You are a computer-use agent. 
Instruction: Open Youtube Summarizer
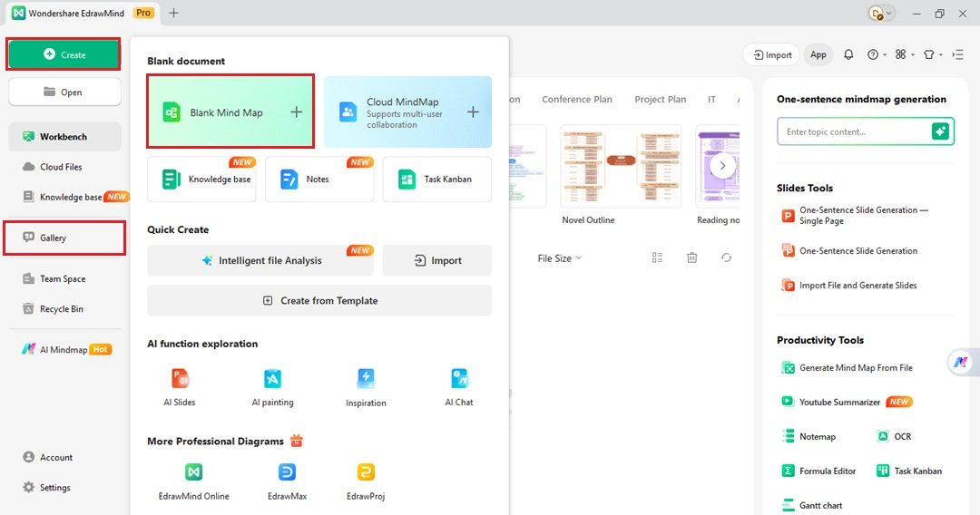pos(847,402)
